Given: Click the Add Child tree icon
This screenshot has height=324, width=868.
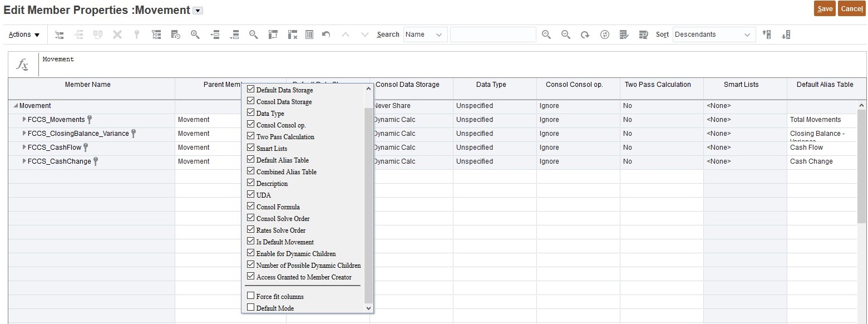Looking at the screenshot, I should coord(60,35).
